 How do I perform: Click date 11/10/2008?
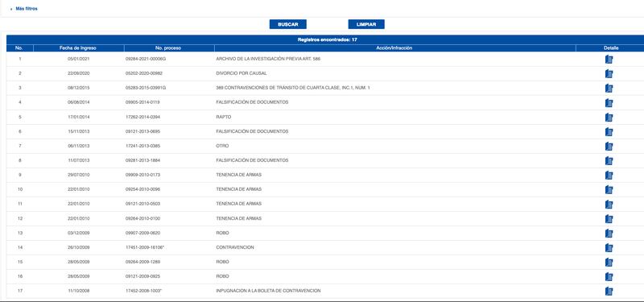pos(78,291)
